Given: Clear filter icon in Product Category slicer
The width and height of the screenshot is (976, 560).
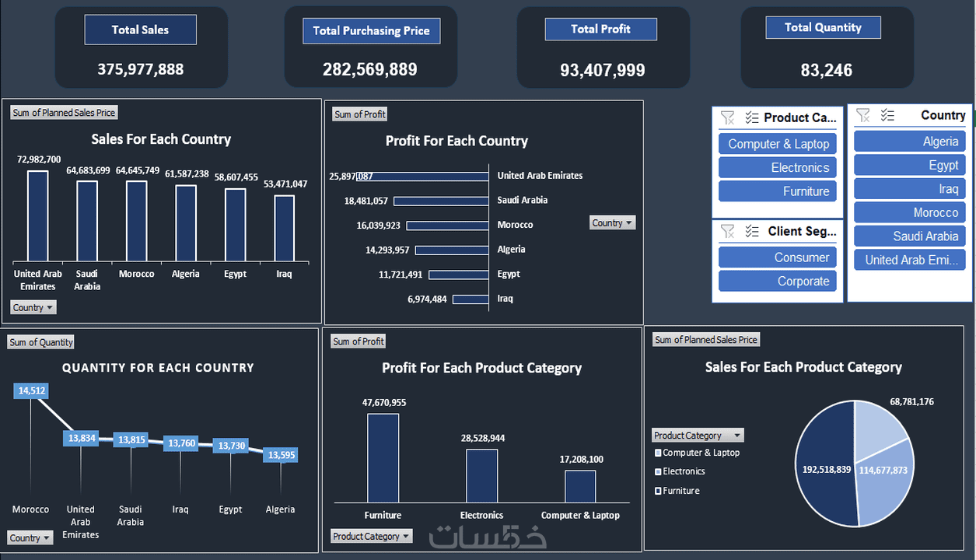Looking at the screenshot, I should coord(727,117).
